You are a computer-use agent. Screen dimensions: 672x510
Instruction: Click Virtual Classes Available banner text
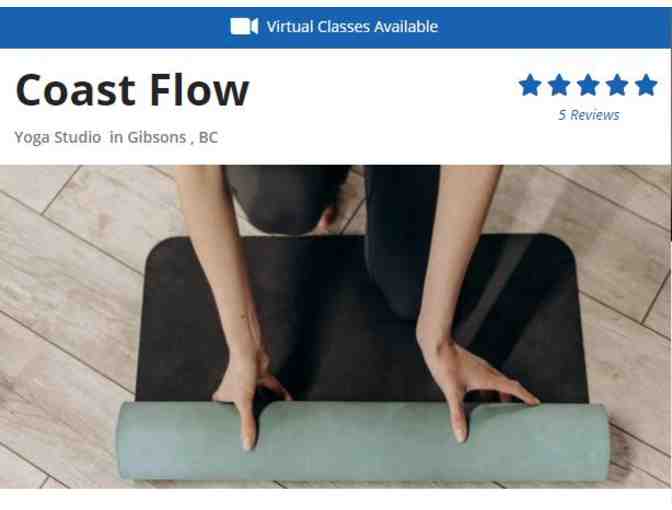click(352, 27)
